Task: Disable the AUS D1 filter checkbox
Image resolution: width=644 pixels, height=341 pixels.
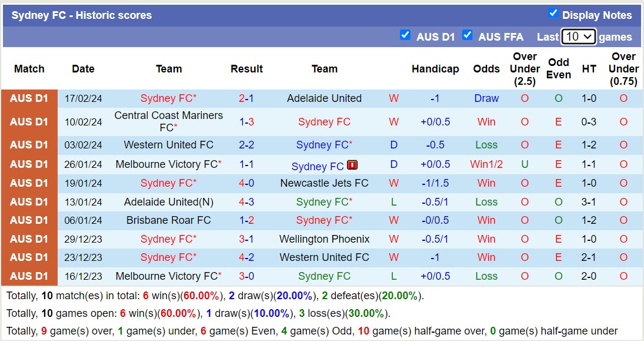Action: [x=405, y=35]
